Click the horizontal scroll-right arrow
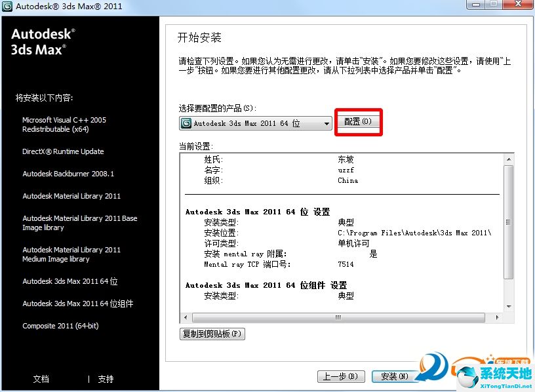Viewport: 535px width, 392px height. pos(497,318)
